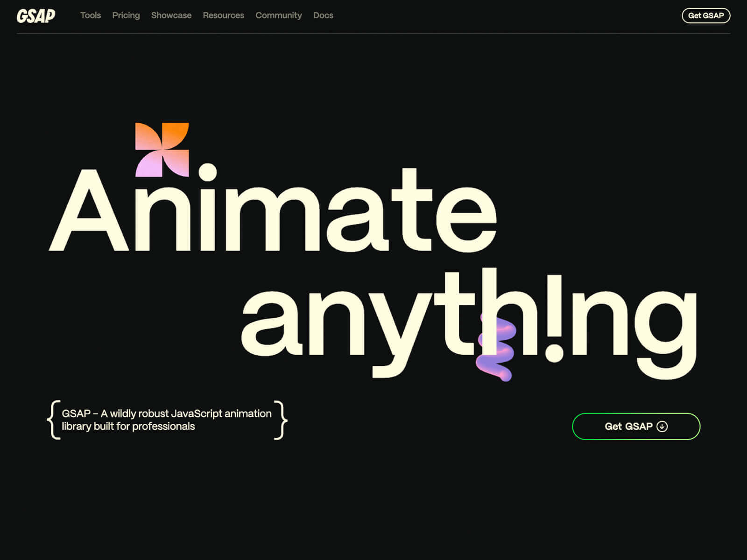Open the Tools navigation menu

[x=91, y=15]
